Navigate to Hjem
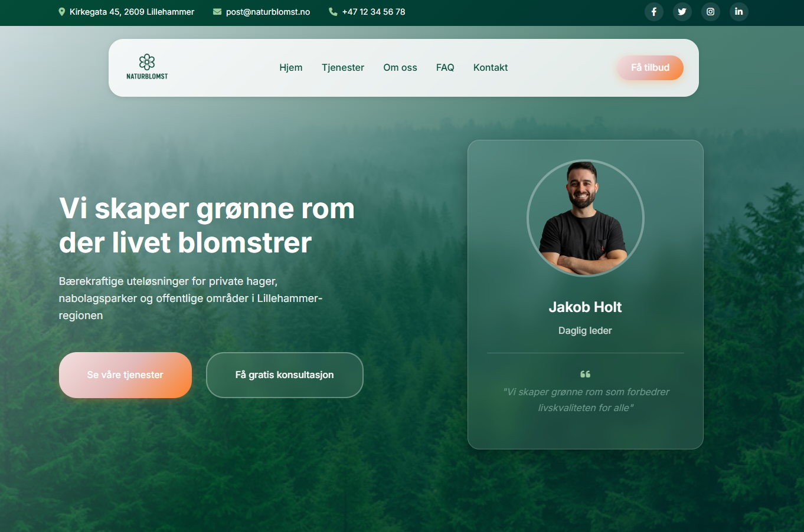Viewport: 804px width, 532px height. (291, 67)
